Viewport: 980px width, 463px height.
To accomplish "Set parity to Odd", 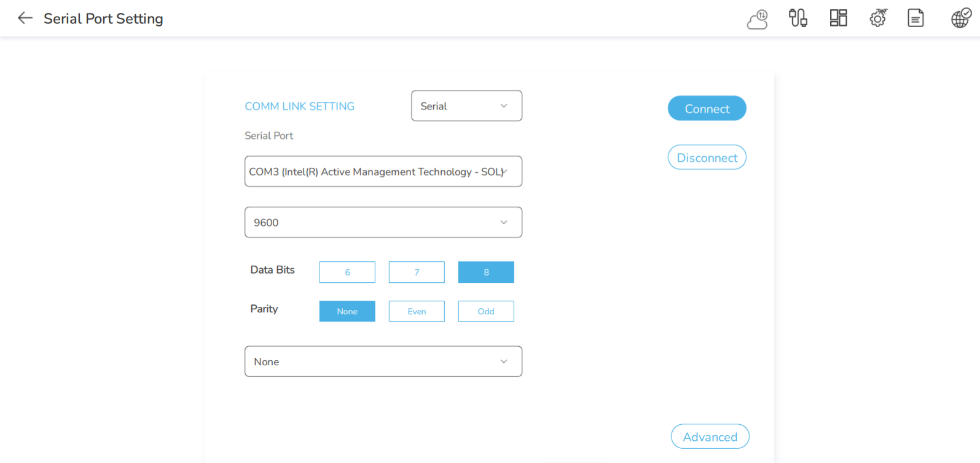I will [x=486, y=312].
